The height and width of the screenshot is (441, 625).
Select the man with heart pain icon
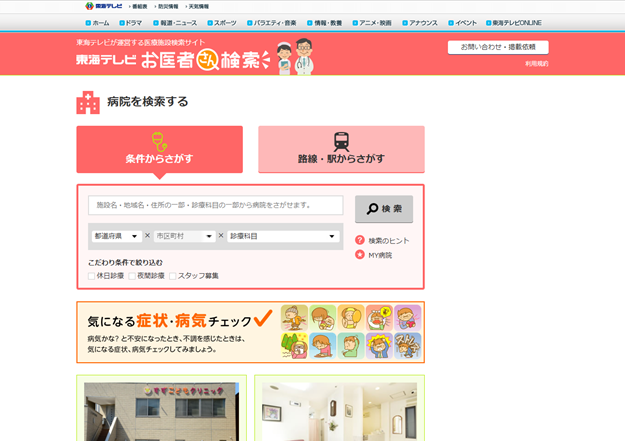pyautogui.click(x=407, y=318)
